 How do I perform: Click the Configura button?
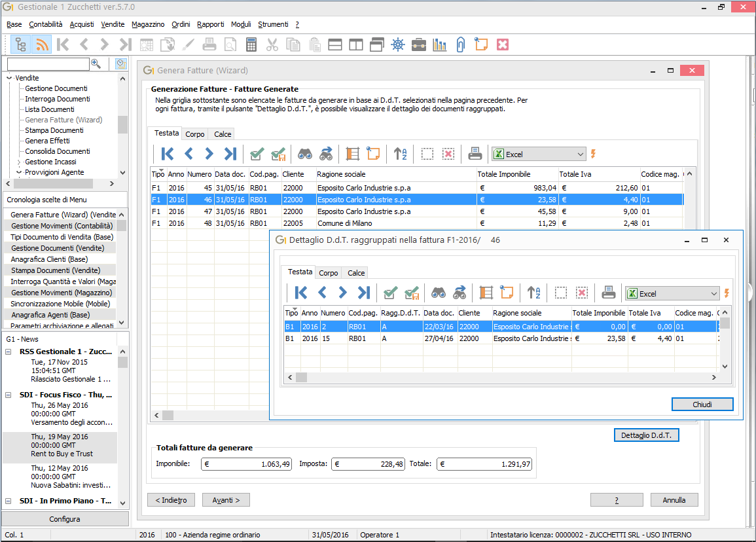[x=65, y=519]
